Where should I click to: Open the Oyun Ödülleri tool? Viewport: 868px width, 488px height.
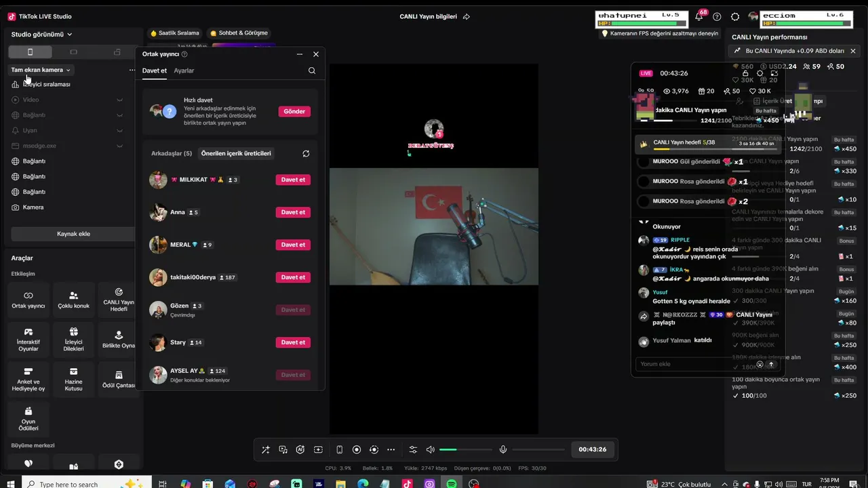pyautogui.click(x=28, y=420)
